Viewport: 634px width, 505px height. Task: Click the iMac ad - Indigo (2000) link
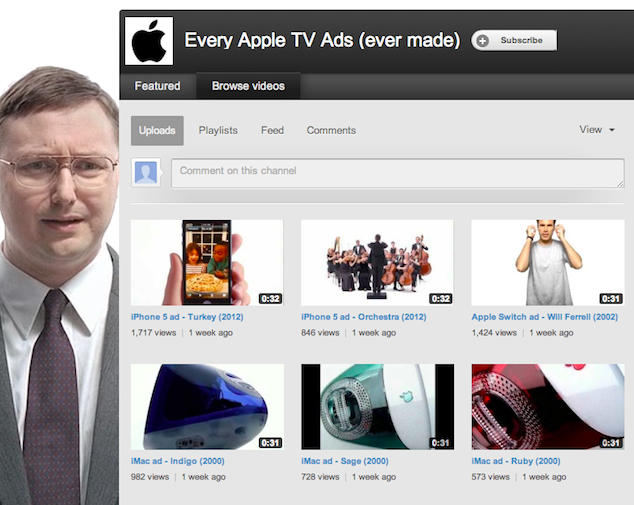tap(178, 461)
